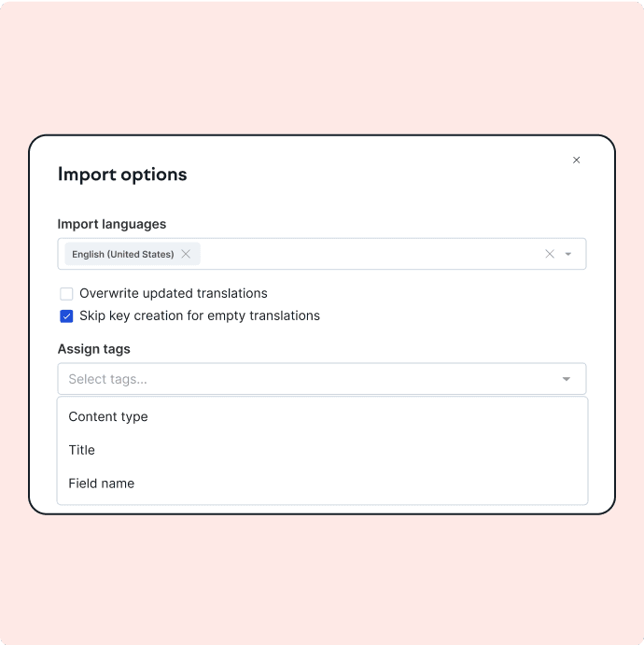
Task: Select the Content type tag option
Action: click(x=108, y=416)
